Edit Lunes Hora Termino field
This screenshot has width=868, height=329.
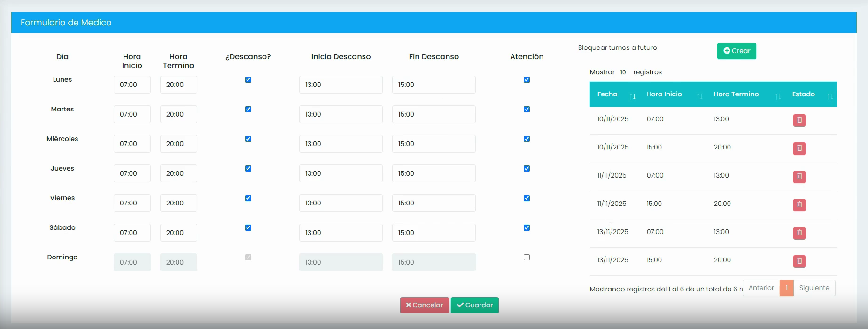178,85
